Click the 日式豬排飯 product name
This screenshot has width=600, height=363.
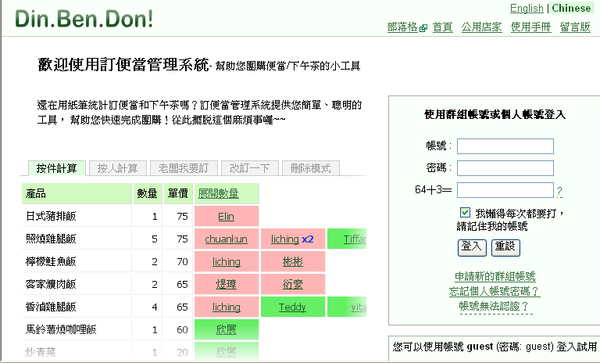coord(51,216)
